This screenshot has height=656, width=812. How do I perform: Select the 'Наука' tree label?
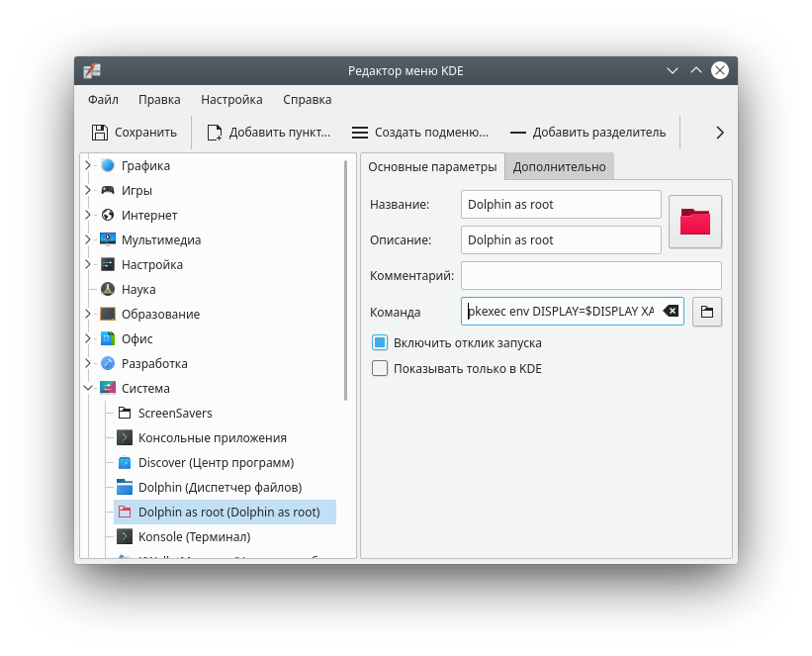coord(138,289)
